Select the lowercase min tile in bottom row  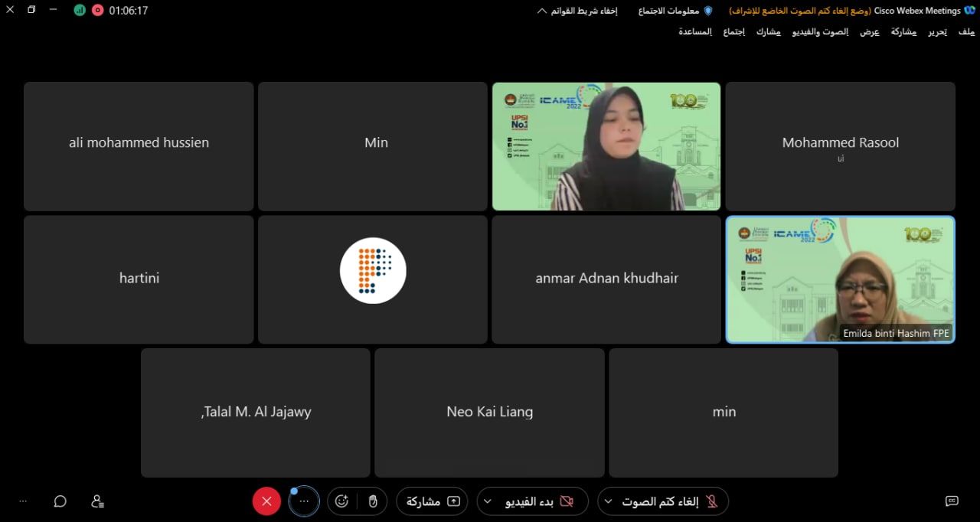724,413
